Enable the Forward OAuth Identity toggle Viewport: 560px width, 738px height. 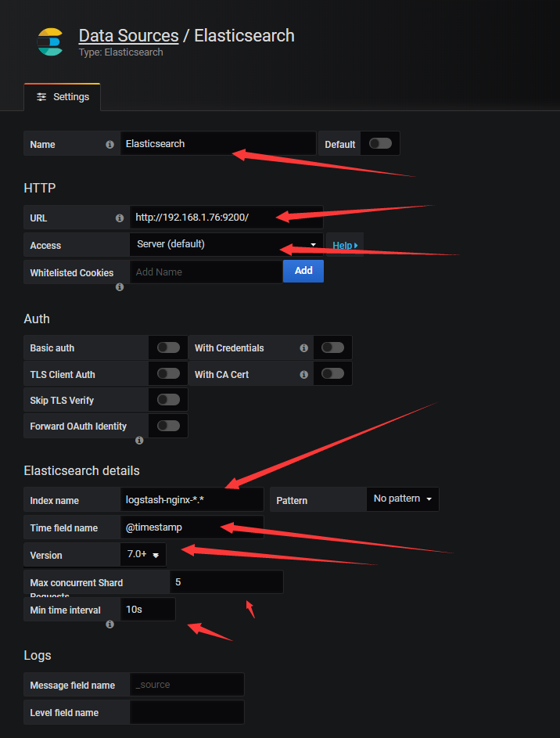tap(168, 426)
